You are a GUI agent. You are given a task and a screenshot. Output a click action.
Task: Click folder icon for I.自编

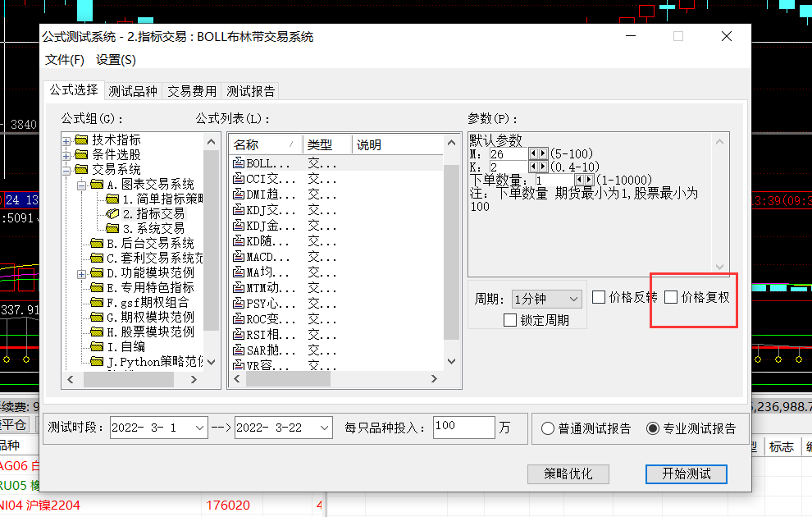coord(97,346)
